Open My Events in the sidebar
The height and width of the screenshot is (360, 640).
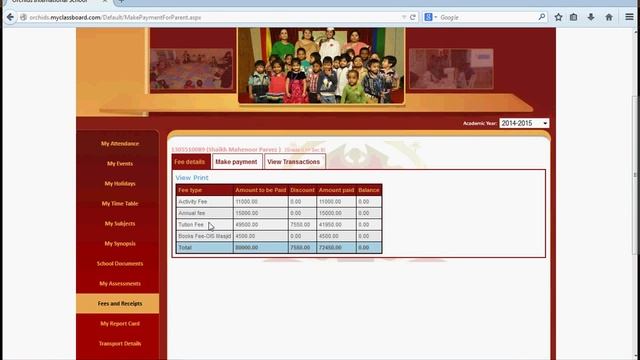[120, 164]
